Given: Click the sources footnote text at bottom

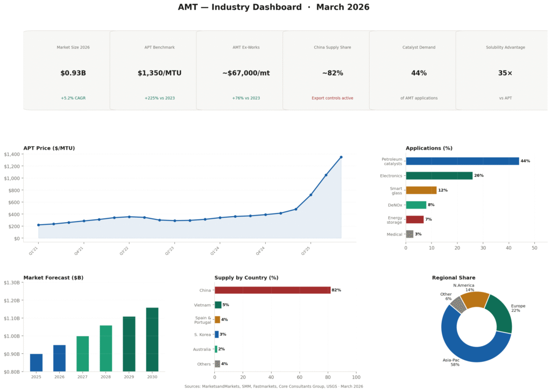Looking at the screenshot, I should pyautogui.click(x=273, y=387).
